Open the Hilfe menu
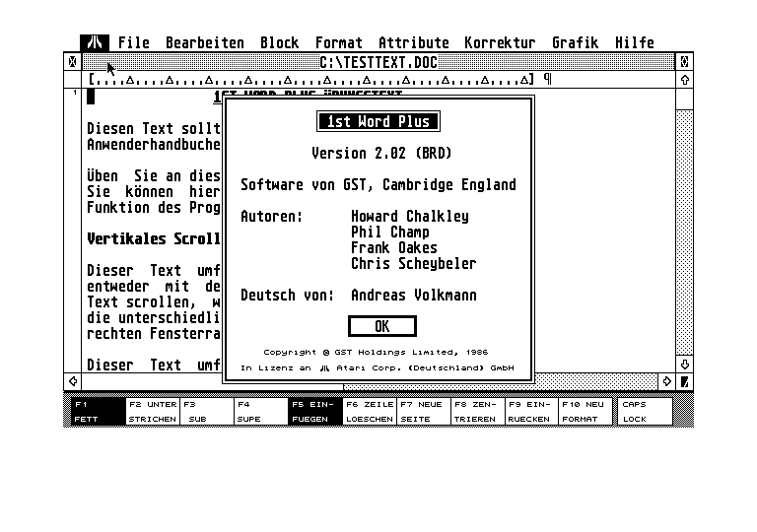Image resolution: width=757 pixels, height=532 pixels. pyautogui.click(x=635, y=42)
